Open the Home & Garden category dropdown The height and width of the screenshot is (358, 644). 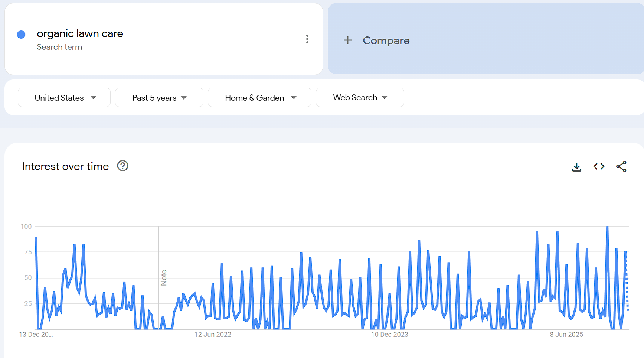(259, 97)
